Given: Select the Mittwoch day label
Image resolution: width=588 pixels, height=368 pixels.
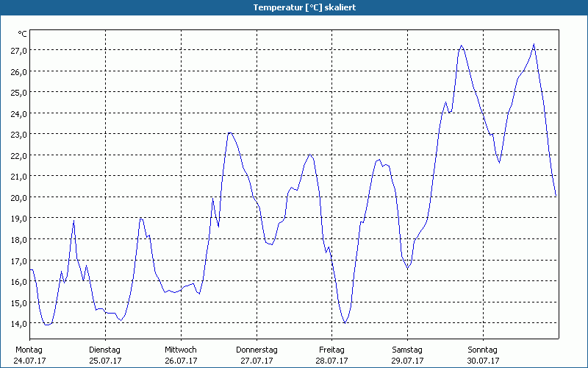Looking at the screenshot, I should tap(180, 350).
